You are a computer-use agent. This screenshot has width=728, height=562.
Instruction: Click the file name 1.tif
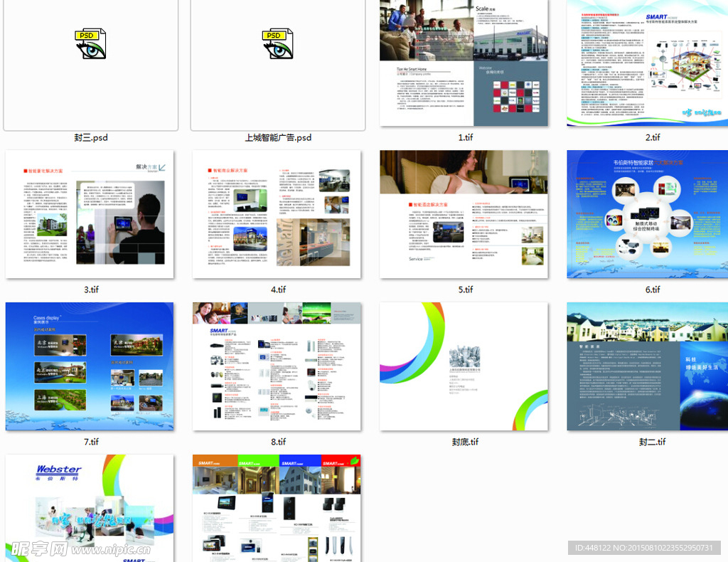pyautogui.click(x=465, y=137)
